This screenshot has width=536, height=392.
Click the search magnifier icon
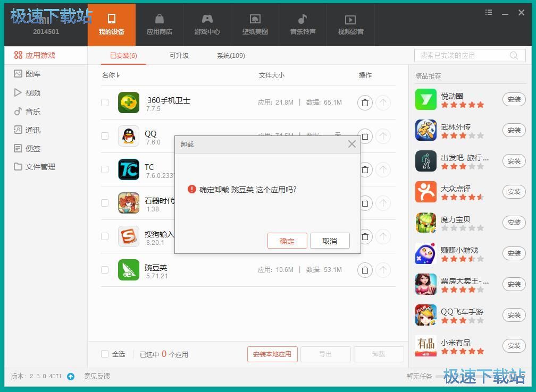[514, 55]
